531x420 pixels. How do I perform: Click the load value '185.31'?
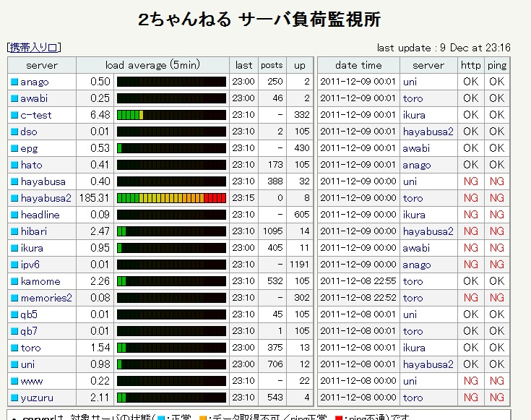tap(94, 198)
